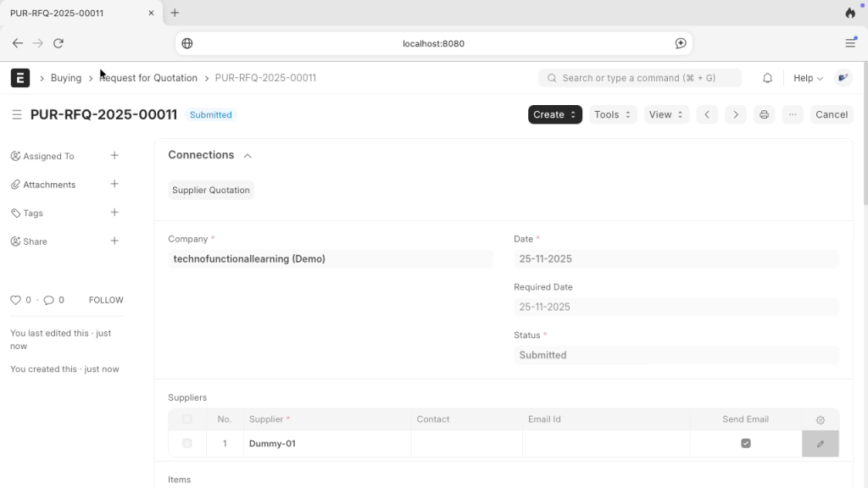Select the Dummy-01 row checkbox
Image resolution: width=868 pixels, height=488 pixels.
point(187,443)
